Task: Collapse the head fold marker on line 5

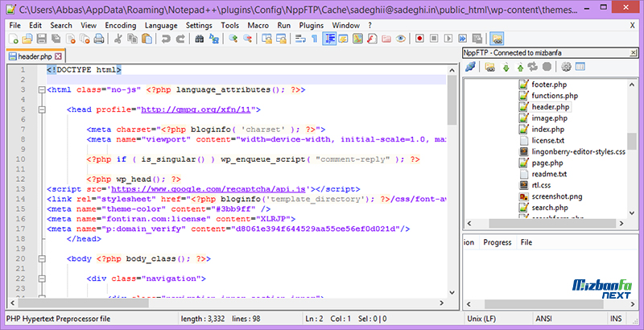Action: [x=42, y=109]
